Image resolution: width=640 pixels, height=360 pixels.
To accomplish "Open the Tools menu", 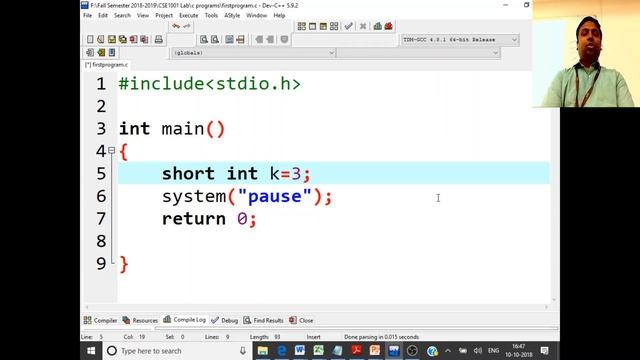I will pyautogui.click(x=211, y=16).
